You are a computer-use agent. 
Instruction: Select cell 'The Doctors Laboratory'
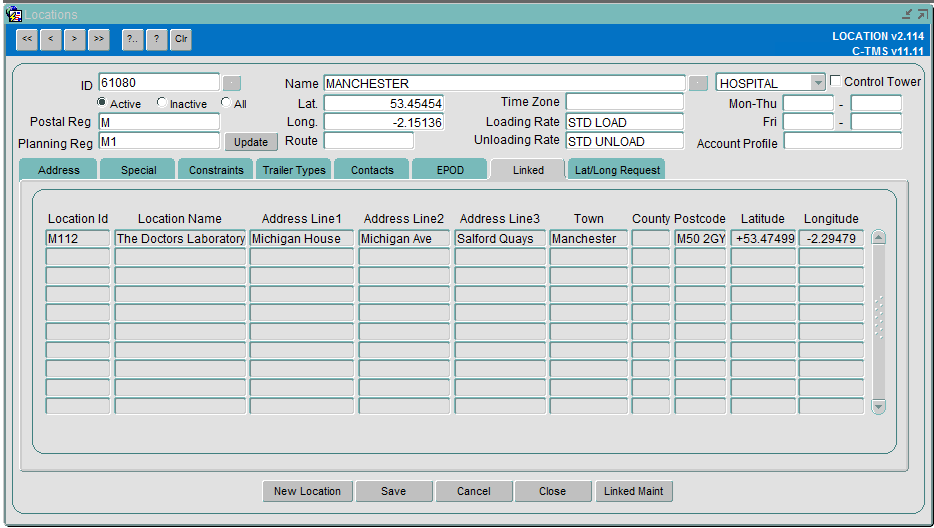tap(180, 238)
